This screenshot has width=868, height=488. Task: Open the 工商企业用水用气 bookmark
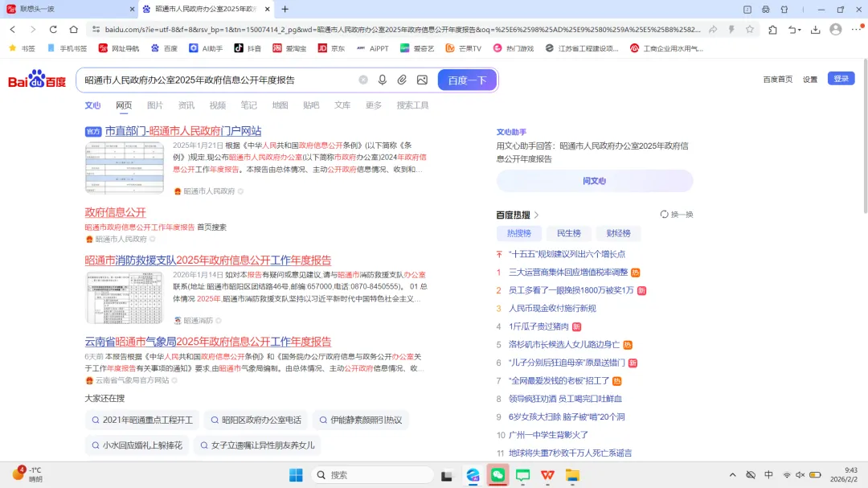pos(666,48)
